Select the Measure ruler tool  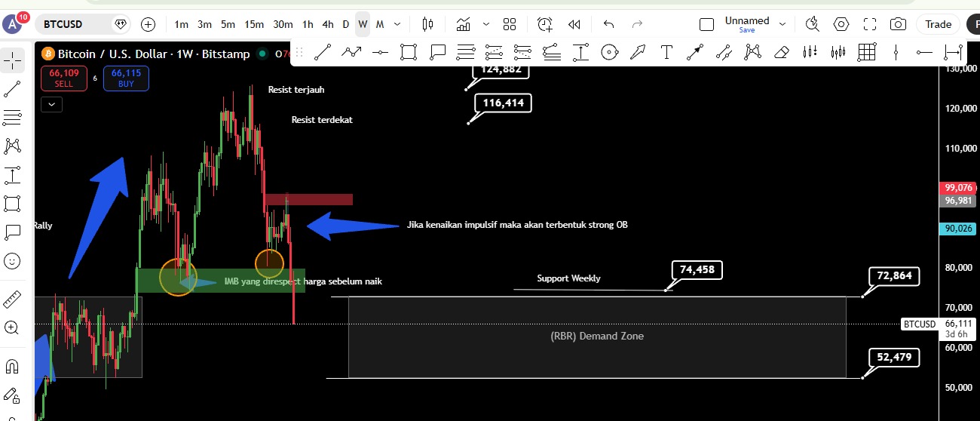tap(12, 300)
